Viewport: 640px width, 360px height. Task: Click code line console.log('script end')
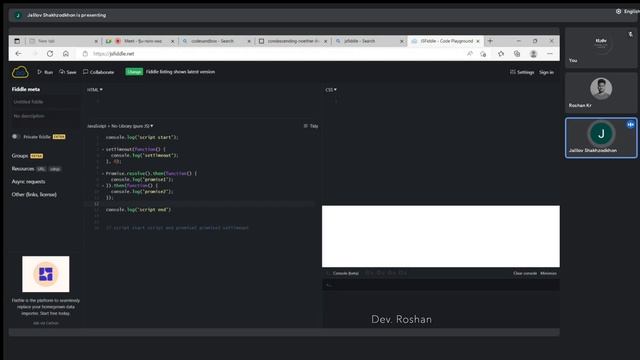138,209
